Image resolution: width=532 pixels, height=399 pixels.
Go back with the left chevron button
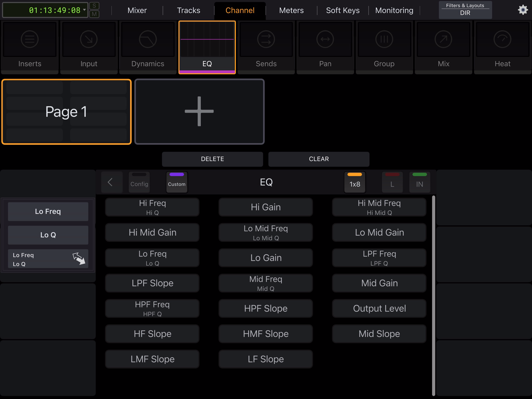point(110,182)
